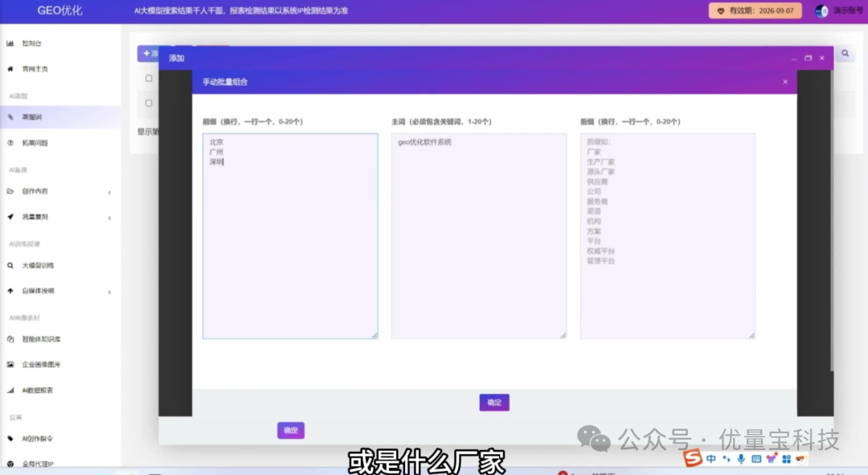This screenshot has width=868, height=475.
Task: Expand the 流量复刻 submenu arrow
Action: tap(109, 218)
